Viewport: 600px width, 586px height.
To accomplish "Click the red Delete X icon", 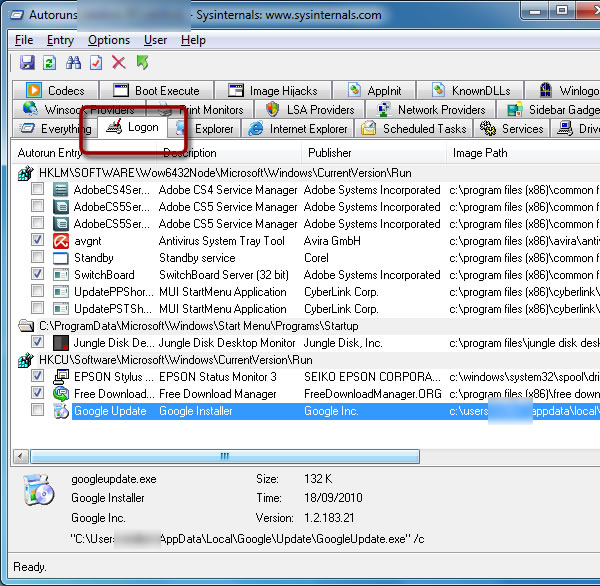I will point(119,62).
